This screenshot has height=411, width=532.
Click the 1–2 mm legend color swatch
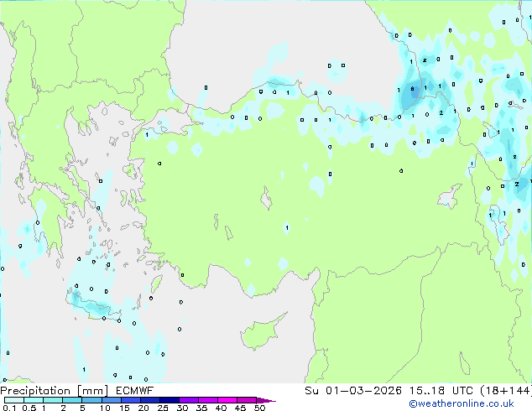pyautogui.click(x=53, y=400)
